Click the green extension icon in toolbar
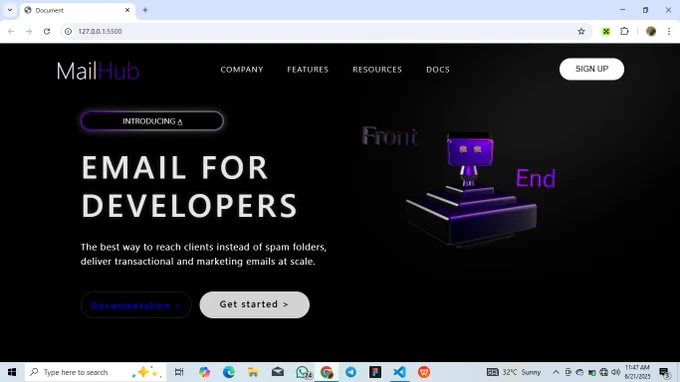 coord(606,31)
